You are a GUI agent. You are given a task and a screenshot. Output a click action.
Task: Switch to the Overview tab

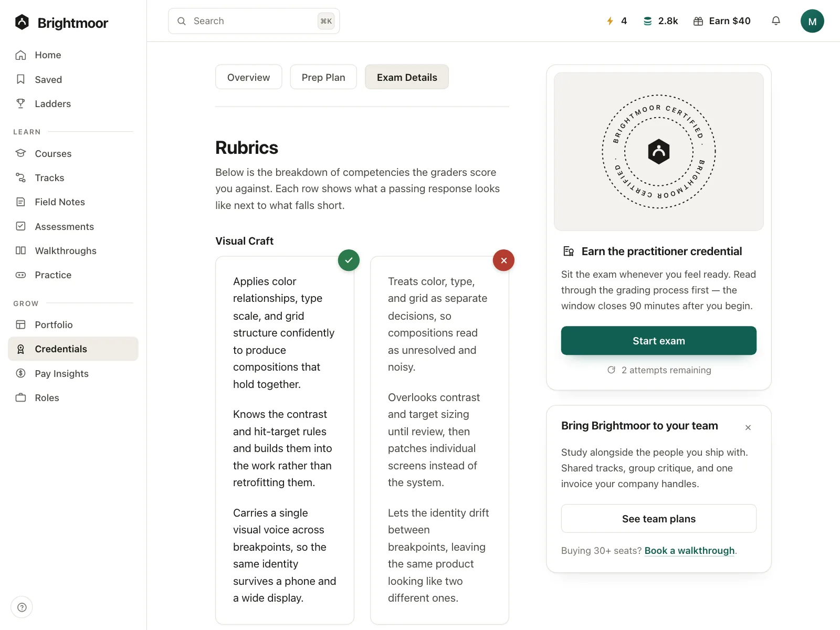pyautogui.click(x=248, y=77)
